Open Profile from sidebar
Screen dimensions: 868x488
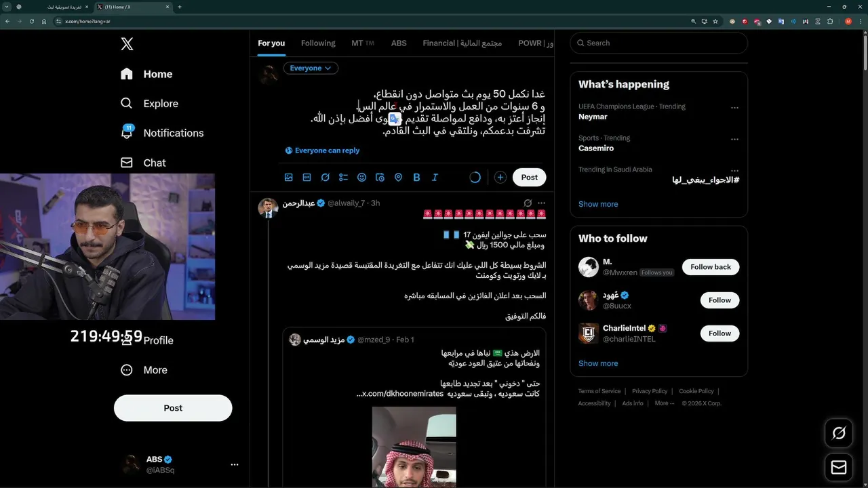tap(148, 340)
